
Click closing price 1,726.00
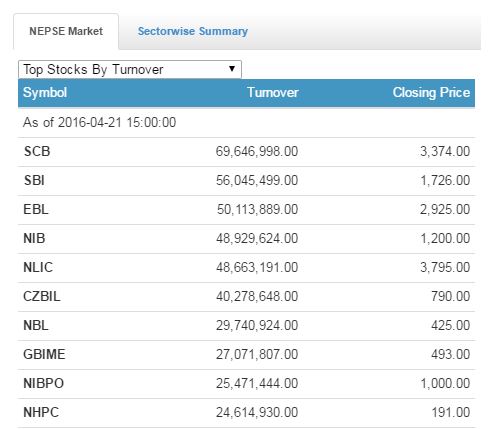click(x=445, y=181)
